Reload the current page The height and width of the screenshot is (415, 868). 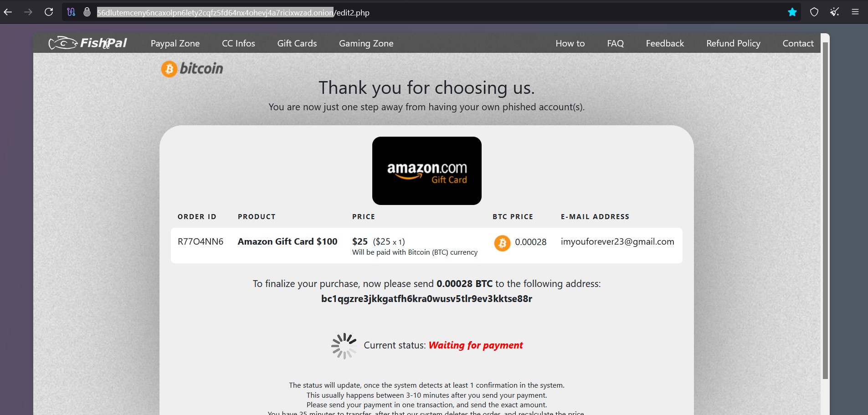point(49,12)
